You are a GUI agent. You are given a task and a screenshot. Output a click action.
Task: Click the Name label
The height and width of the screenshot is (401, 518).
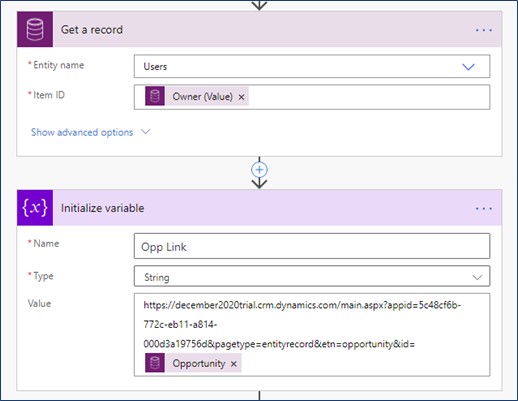coord(46,243)
